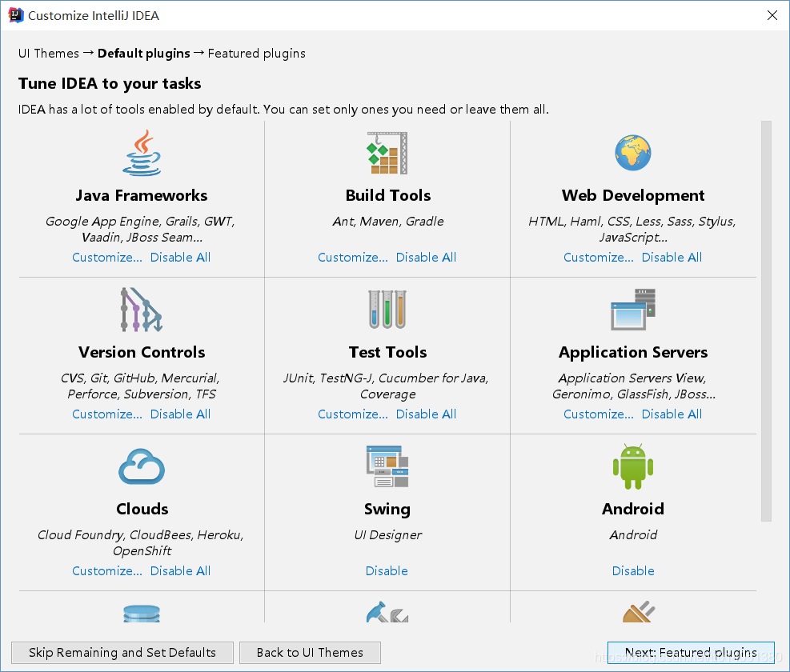Image resolution: width=790 pixels, height=672 pixels.
Task: Click the Version Controls heading
Action: click(142, 352)
